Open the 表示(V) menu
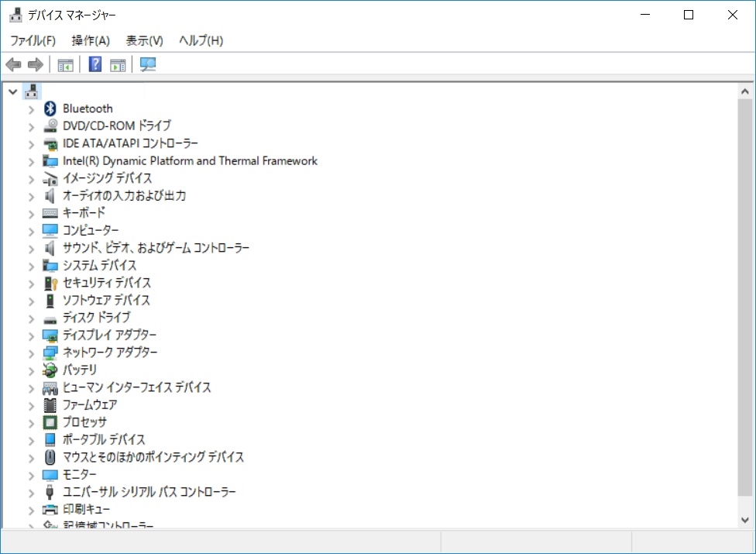756x554 pixels. [x=145, y=40]
